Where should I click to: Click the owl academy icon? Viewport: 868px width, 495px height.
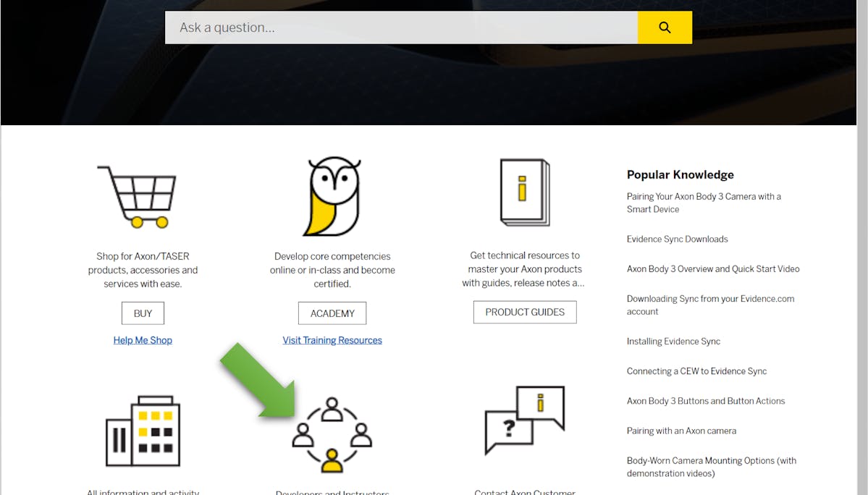[x=332, y=196]
